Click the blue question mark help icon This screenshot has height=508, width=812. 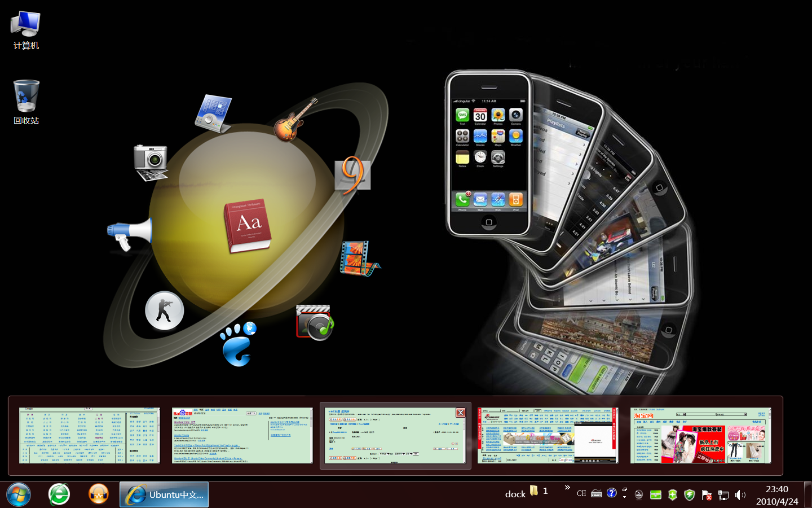click(x=612, y=493)
